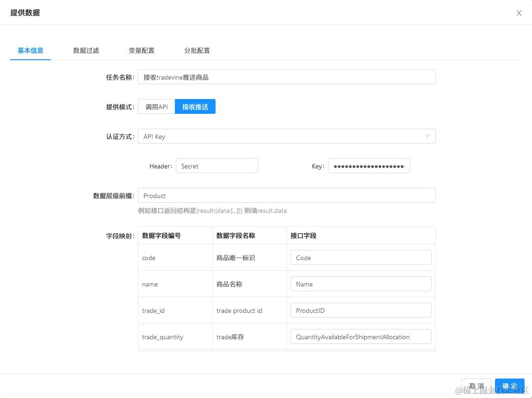Click the result.data example hint text
532x398 pixels.
coord(212,211)
